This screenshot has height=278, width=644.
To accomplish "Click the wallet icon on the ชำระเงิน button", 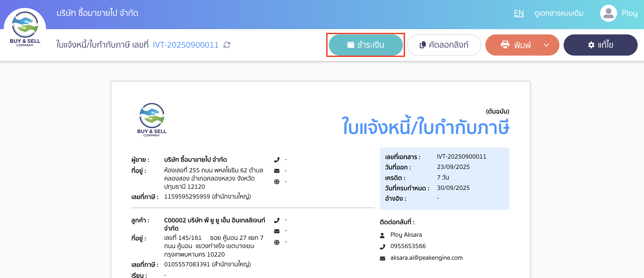I will click(x=350, y=45).
